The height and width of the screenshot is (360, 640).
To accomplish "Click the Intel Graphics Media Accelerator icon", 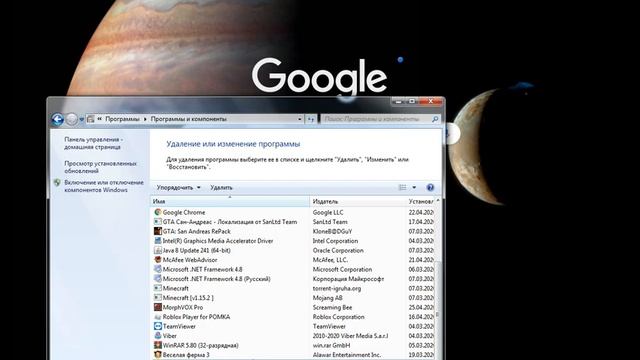I will point(158,241).
